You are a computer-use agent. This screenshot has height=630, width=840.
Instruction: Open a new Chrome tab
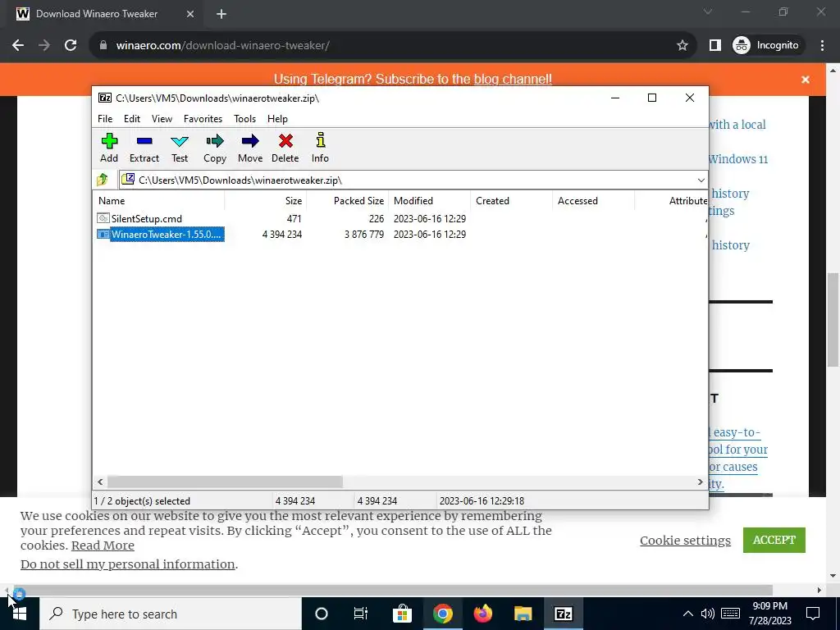pos(221,15)
